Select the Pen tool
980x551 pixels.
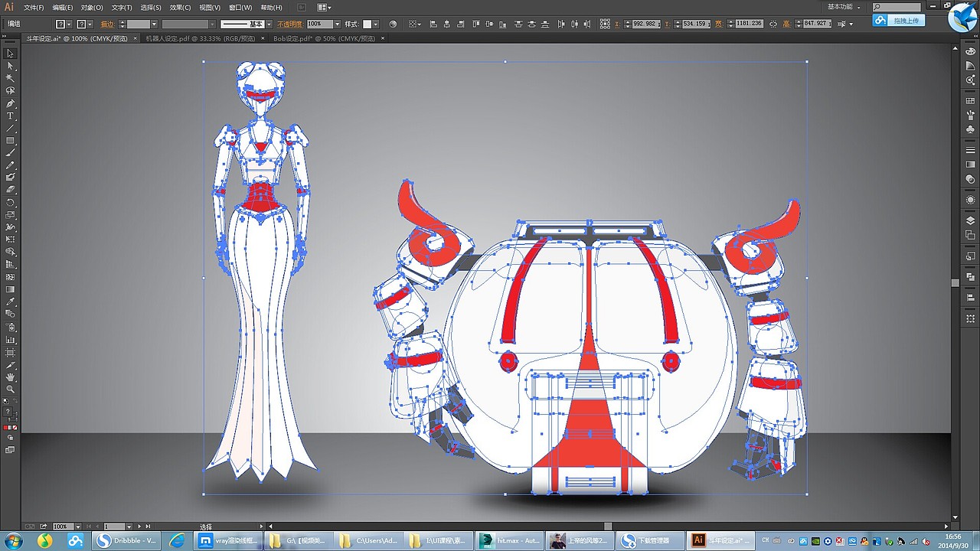click(x=11, y=103)
